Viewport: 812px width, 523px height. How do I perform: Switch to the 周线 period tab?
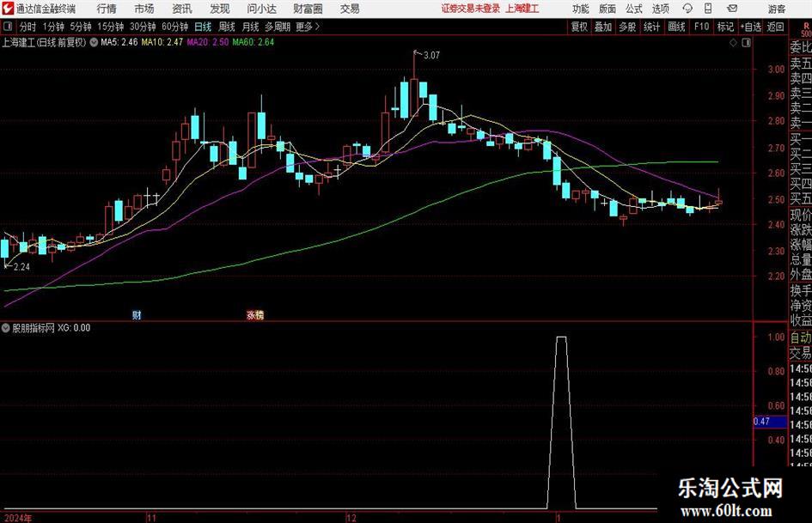pos(227,27)
